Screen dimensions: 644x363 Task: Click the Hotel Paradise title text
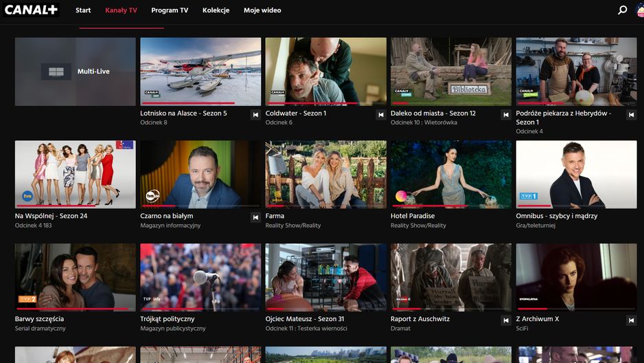point(413,216)
